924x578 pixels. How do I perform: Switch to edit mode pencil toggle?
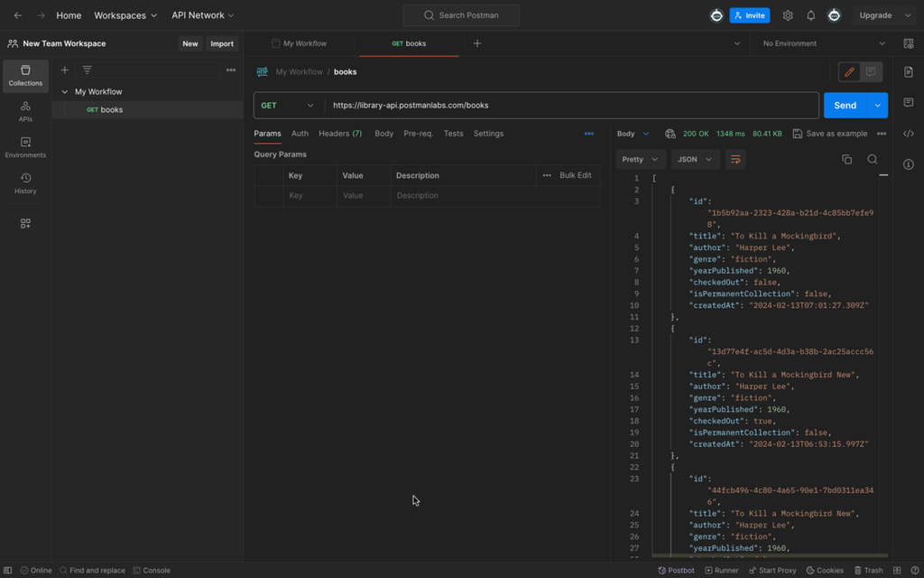tap(849, 72)
